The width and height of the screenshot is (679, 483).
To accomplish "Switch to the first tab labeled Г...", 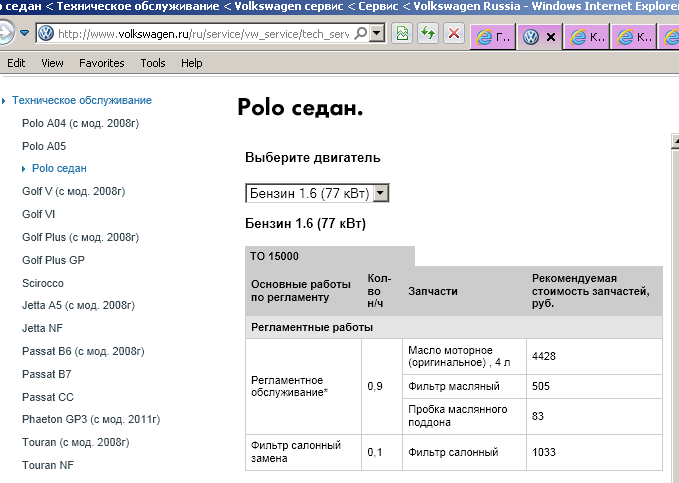I will [x=493, y=38].
